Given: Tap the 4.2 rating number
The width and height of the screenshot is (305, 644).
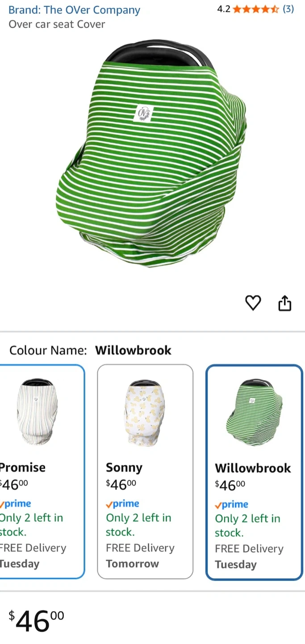Looking at the screenshot, I should point(223,9).
